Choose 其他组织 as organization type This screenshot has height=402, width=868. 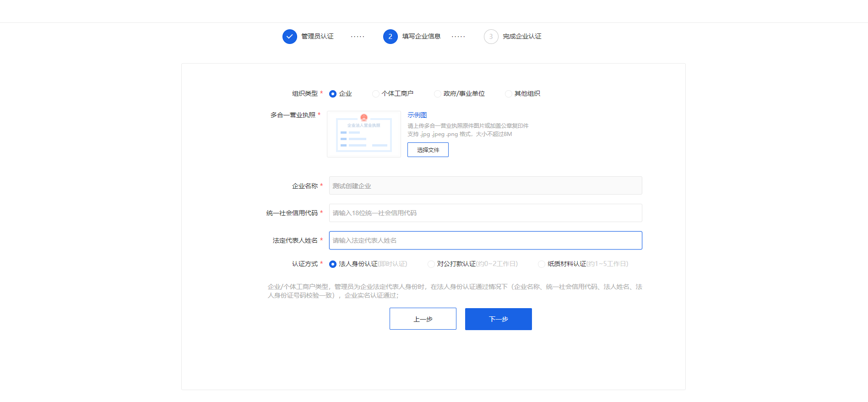coord(508,94)
